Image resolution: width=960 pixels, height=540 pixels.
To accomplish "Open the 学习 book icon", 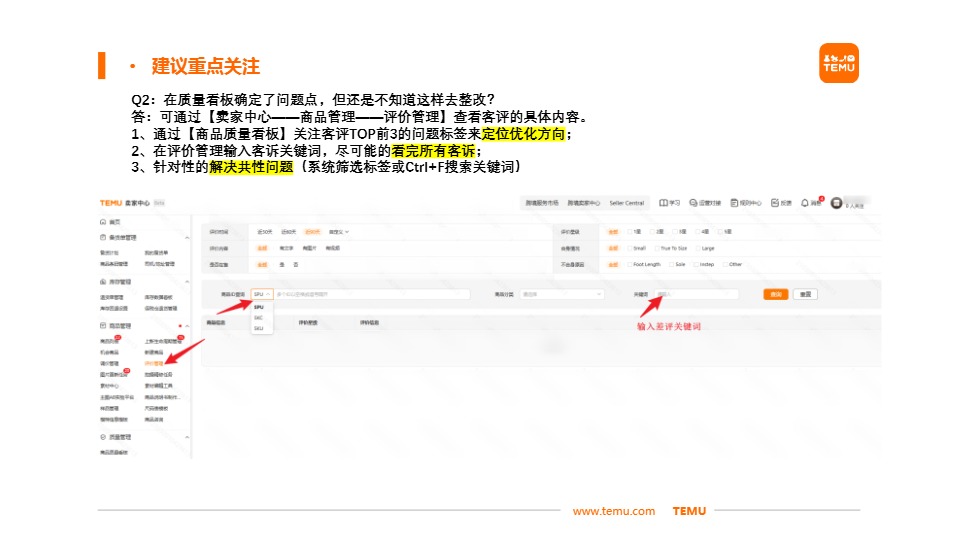I will coord(663,203).
